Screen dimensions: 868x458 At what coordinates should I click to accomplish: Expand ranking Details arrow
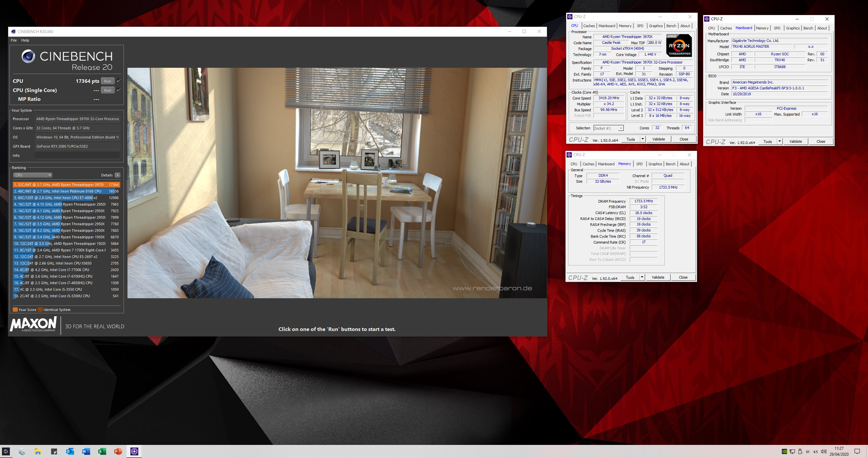pos(118,175)
